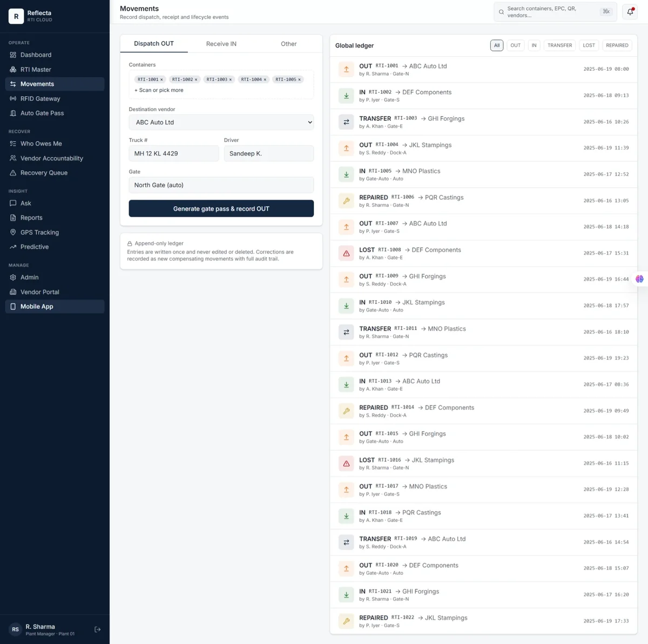Click the IN arrow icon for RTI-1002
Viewport: 648px width, 644px height.
click(x=346, y=96)
